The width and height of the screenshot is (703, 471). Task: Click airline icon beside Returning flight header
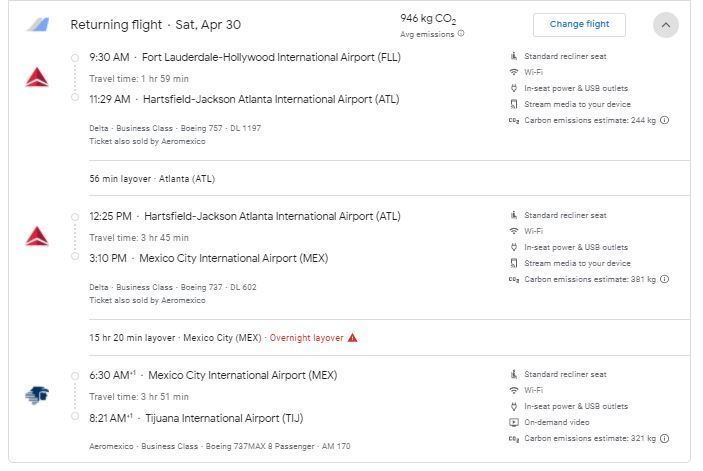click(37, 24)
